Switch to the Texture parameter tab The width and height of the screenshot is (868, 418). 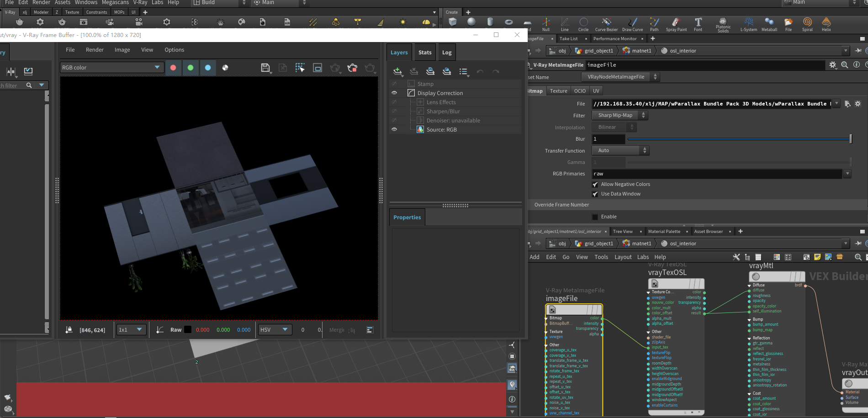[558, 91]
